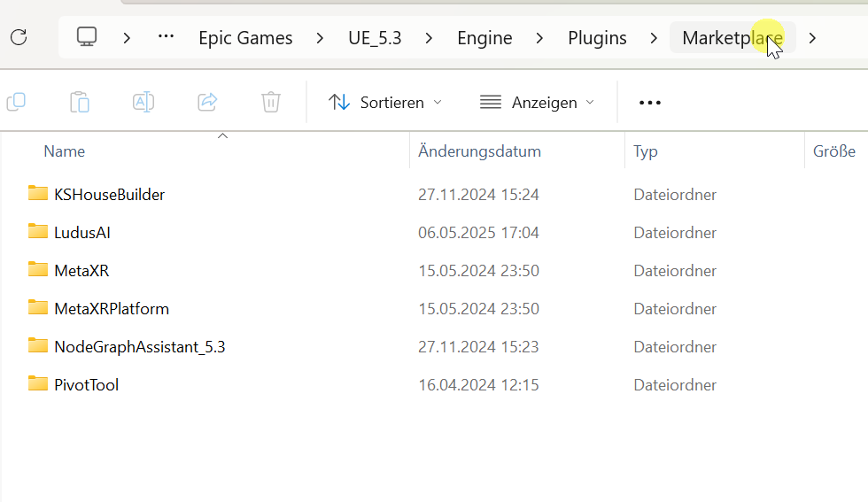Show hidden breadcrumb path via ellipsis
This screenshot has width=868, height=502.
click(x=166, y=37)
